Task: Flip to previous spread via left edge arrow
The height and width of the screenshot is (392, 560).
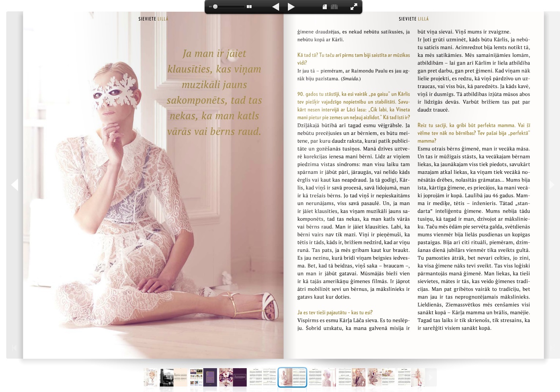Action: click(x=15, y=184)
